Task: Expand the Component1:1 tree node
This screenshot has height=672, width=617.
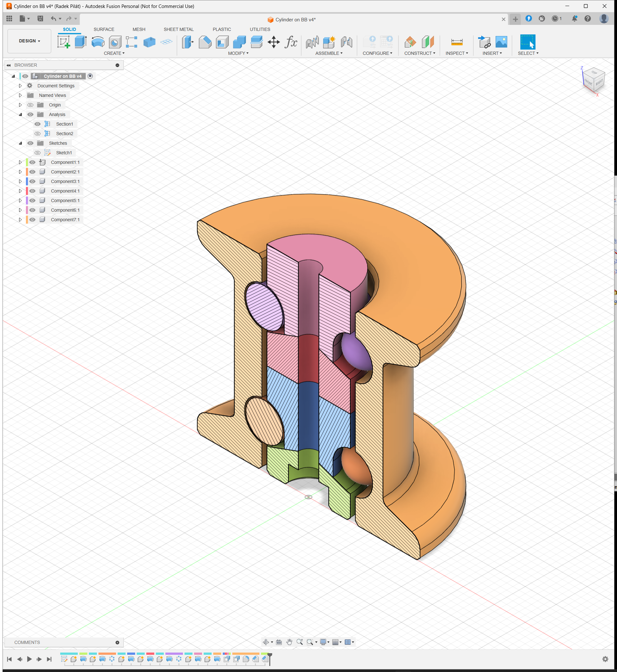Action: (20, 162)
